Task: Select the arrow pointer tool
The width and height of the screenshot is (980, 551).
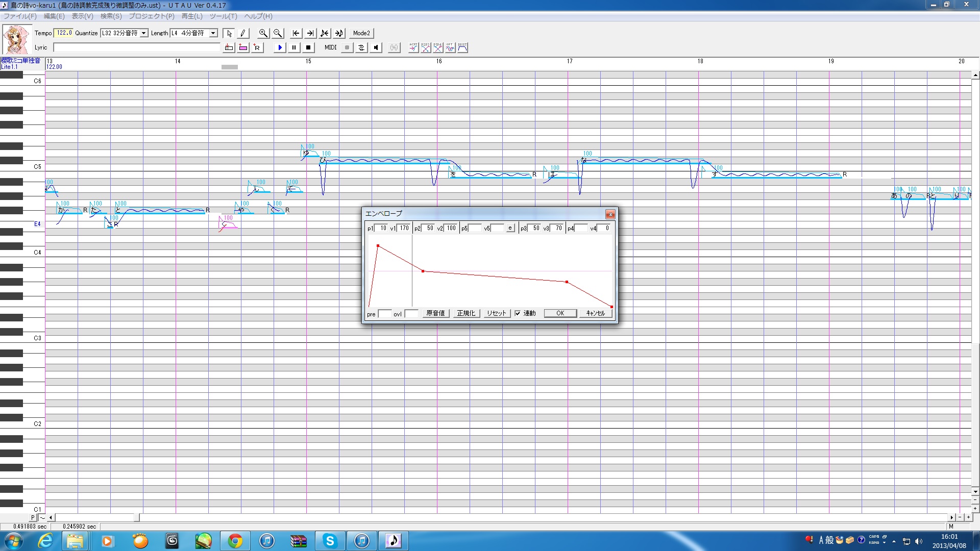Action: point(229,33)
